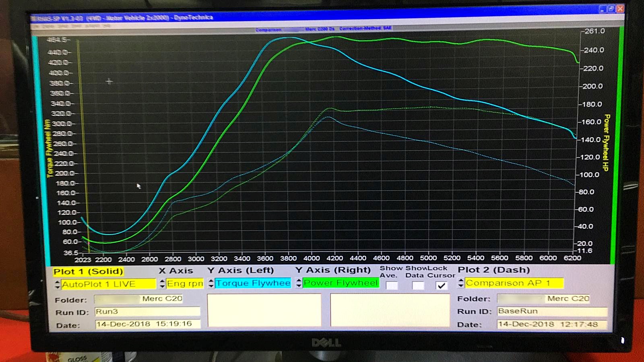Screen dimensions: 644x362
Task: Click the Power Flywheel HP axis title
Action: point(607,143)
